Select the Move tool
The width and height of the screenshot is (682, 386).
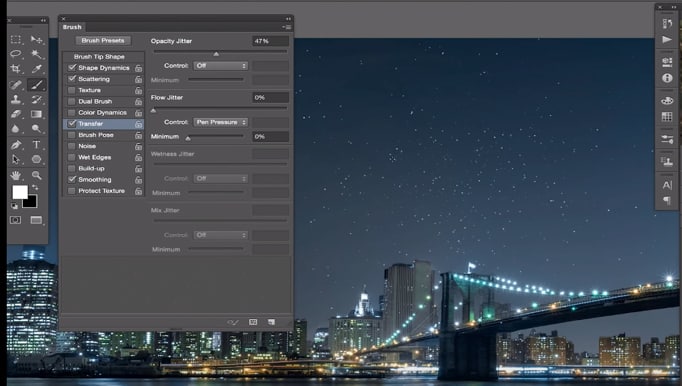(x=37, y=40)
